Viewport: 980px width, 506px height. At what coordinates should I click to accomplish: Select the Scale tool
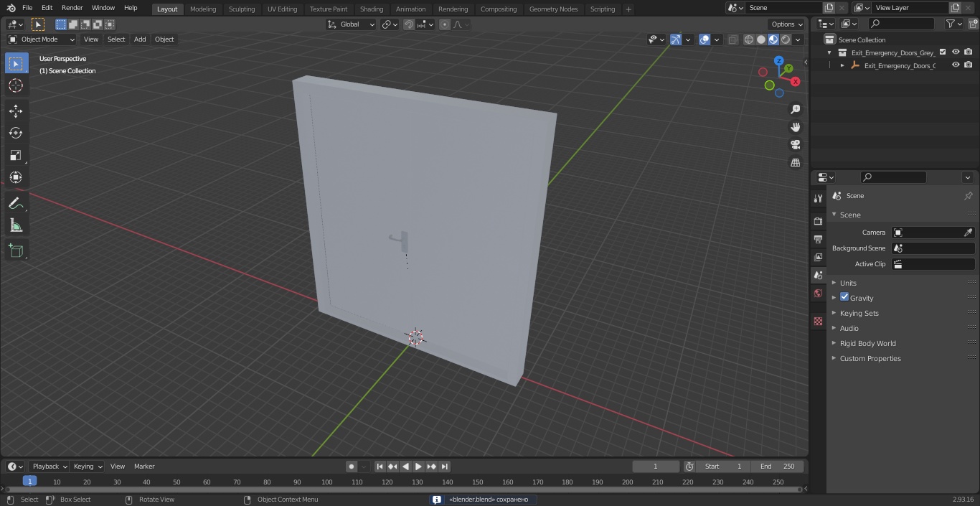[16, 155]
